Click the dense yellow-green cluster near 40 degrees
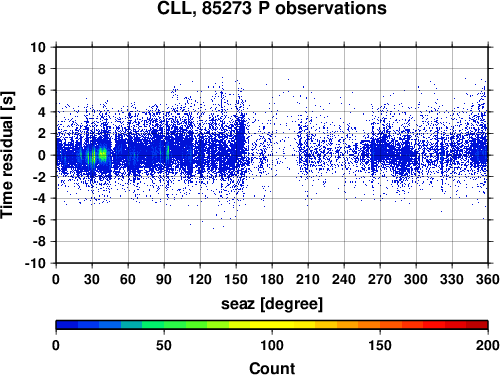This screenshot has height=375, width=500. click(103, 155)
